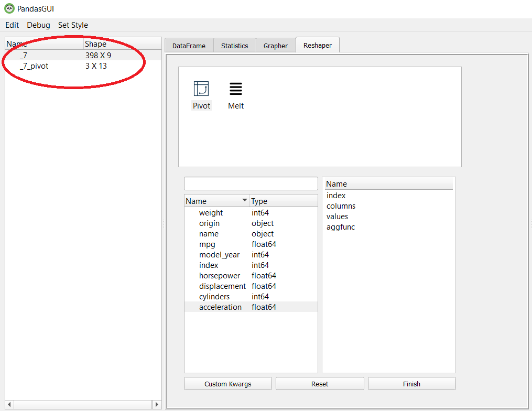The image size is (532, 411).
Task: Select the index column in column list
Action: 251,265
